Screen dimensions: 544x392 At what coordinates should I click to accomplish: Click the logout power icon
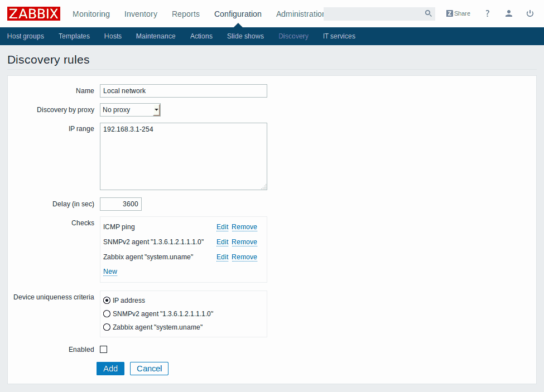(x=530, y=13)
